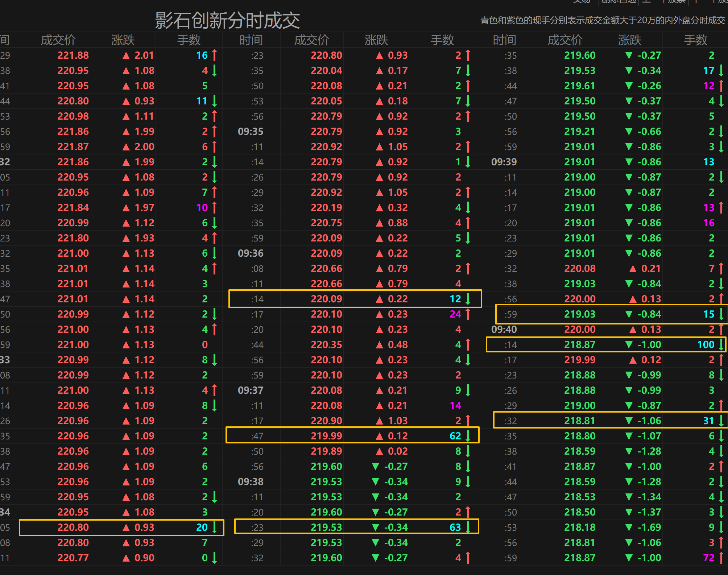
Task: Click the 09:36 time marker row
Action: click(251, 253)
